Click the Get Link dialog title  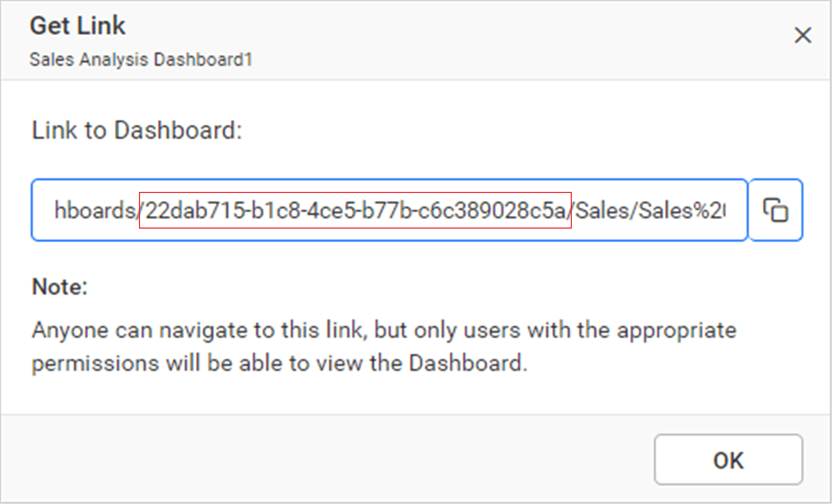click(77, 25)
